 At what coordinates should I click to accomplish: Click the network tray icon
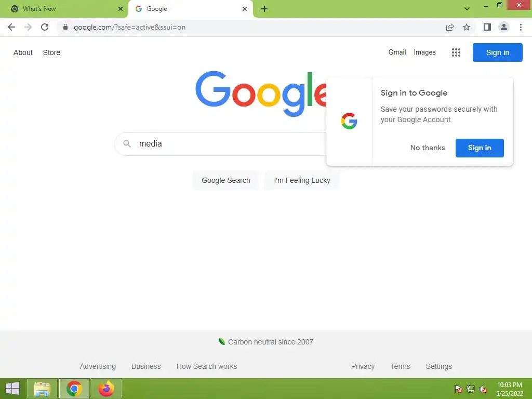tap(471, 389)
